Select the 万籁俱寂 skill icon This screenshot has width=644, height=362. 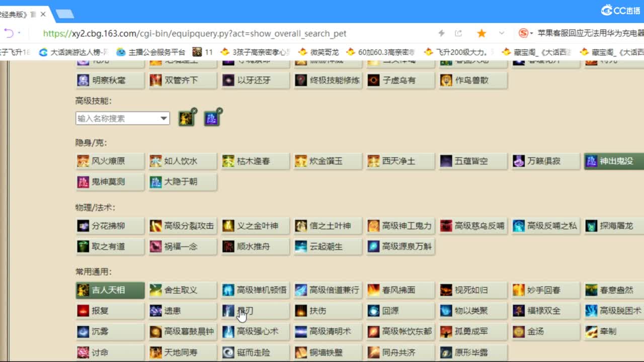coord(519,161)
